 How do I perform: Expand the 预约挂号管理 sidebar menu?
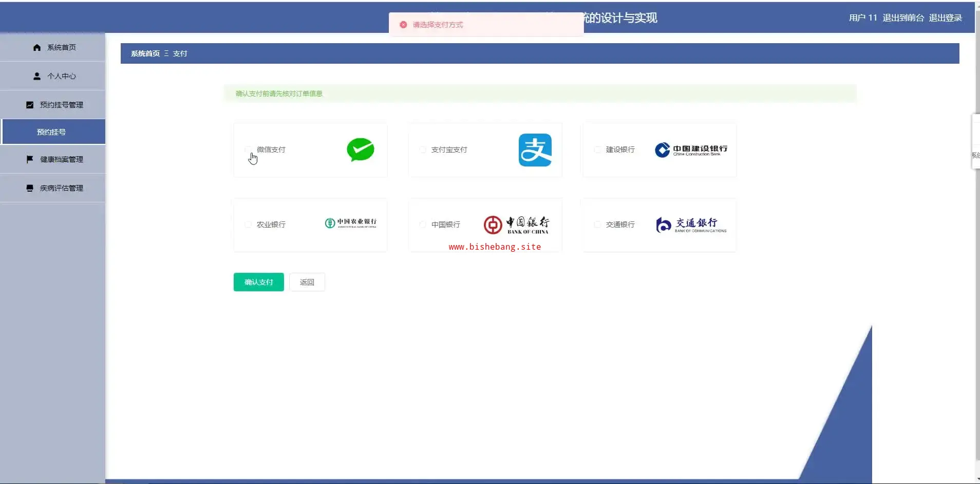[52, 105]
